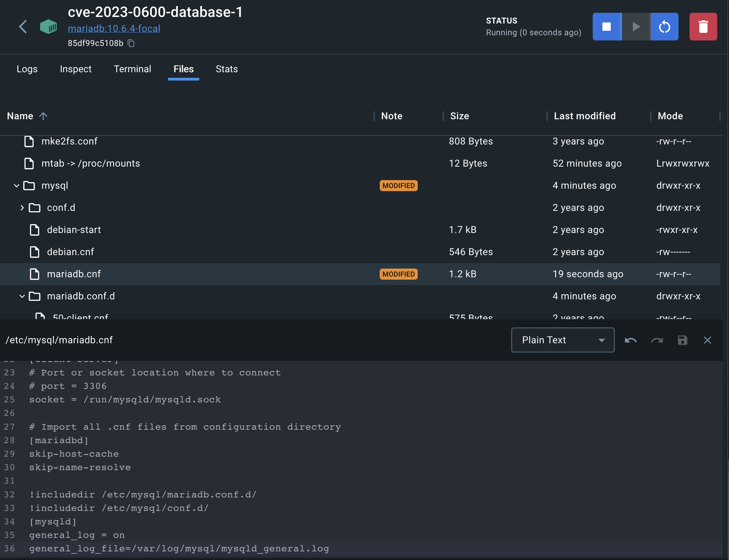Select the mke2fs.conf file row

click(x=360, y=141)
